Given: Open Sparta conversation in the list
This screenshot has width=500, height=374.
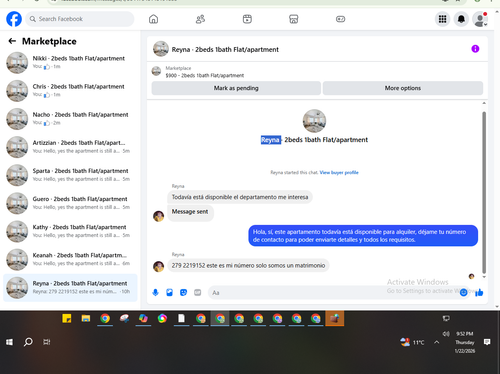Looking at the screenshot, I should [x=70, y=175].
